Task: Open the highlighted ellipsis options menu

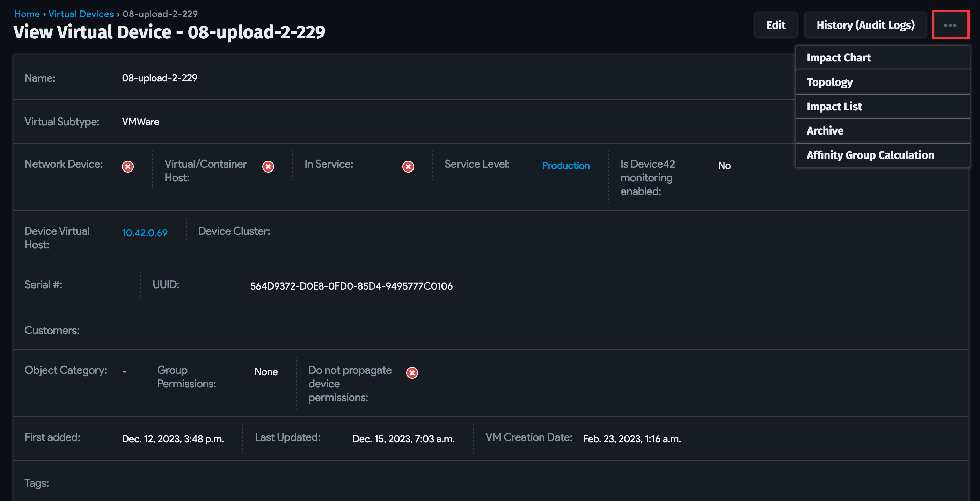Action: coord(951,25)
